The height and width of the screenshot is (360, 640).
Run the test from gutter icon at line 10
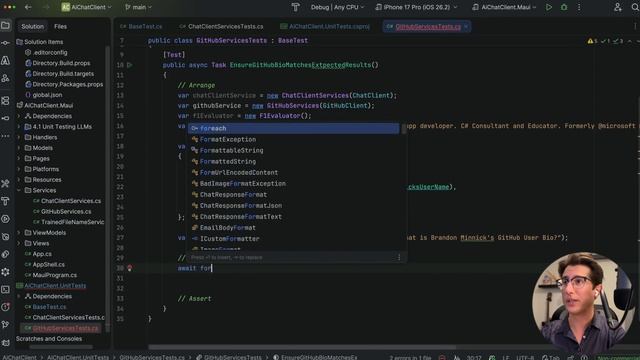129,65
